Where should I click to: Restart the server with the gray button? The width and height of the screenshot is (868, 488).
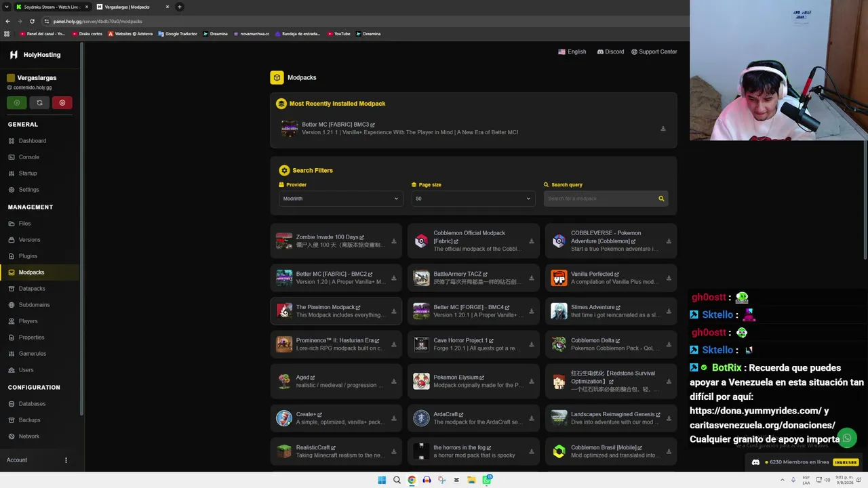(x=39, y=103)
